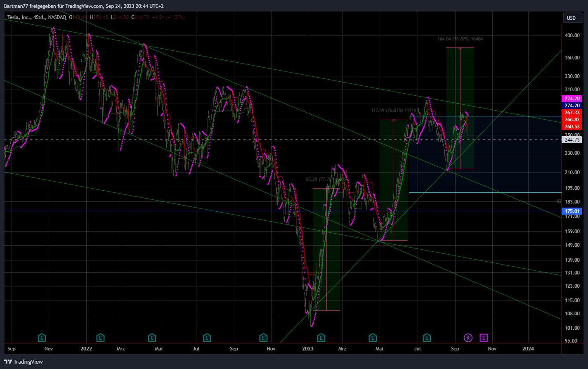Select the magenta 274.20 price label

pyautogui.click(x=572, y=99)
